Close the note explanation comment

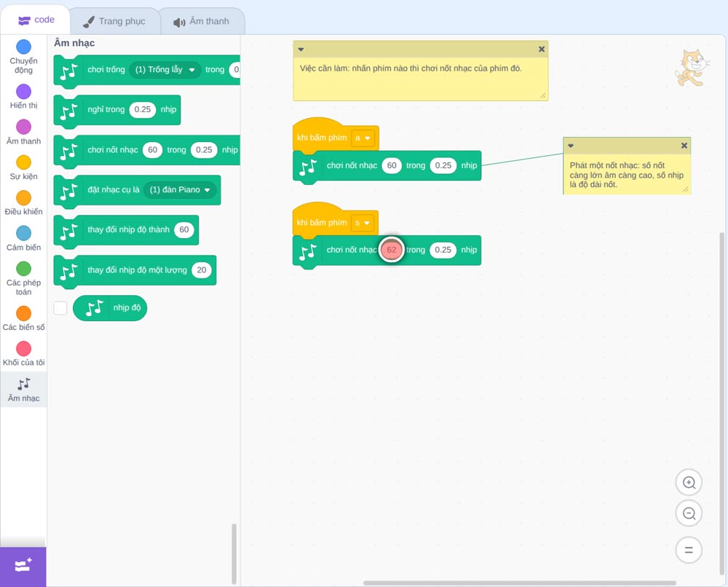pos(684,146)
